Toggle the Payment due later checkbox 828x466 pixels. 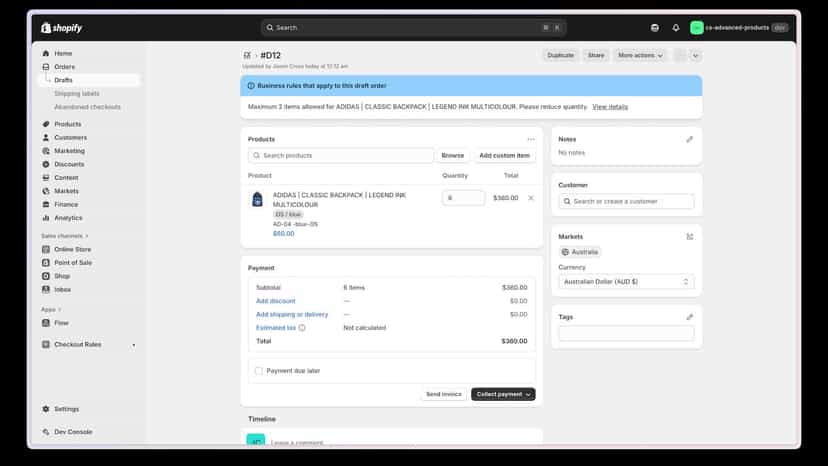pyautogui.click(x=259, y=371)
